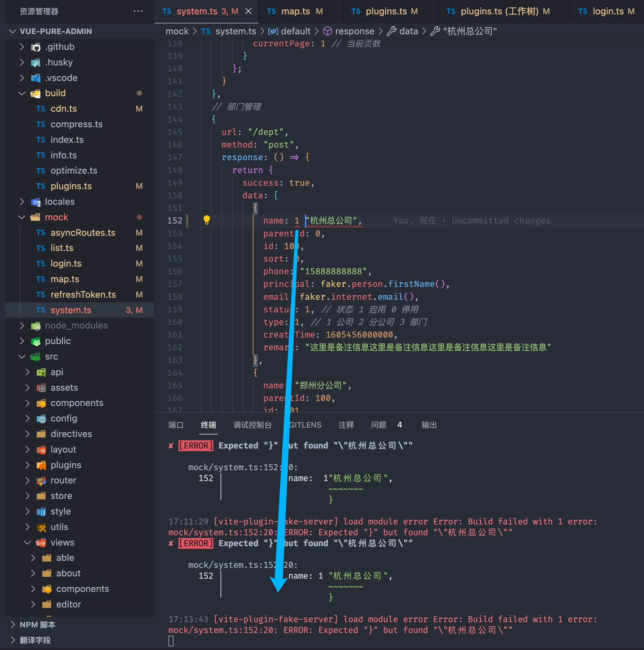Viewport: 644px width, 650px height.
Task: Click the quick fix lightbulb on line 152
Action: point(206,220)
